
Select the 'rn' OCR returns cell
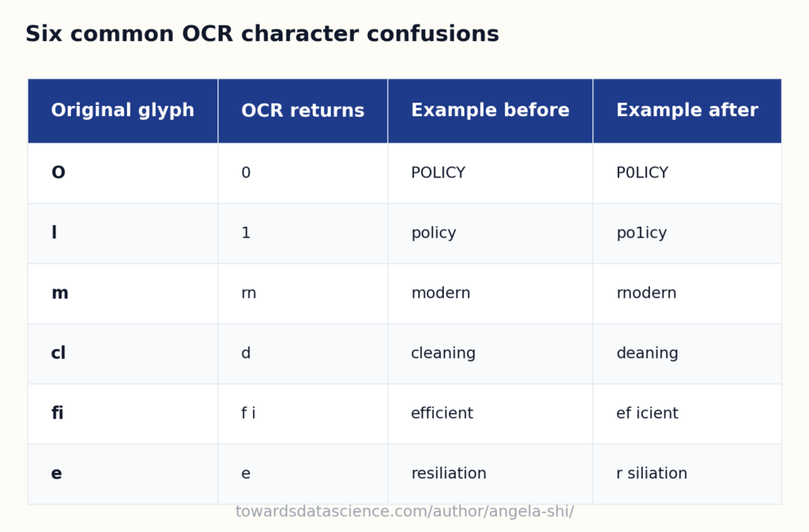coord(303,294)
